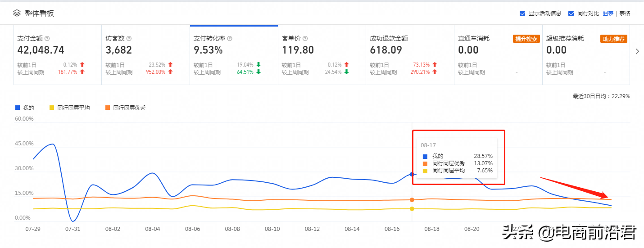
Task: Click orange 08-17 data point on chart
Action: (x=412, y=200)
